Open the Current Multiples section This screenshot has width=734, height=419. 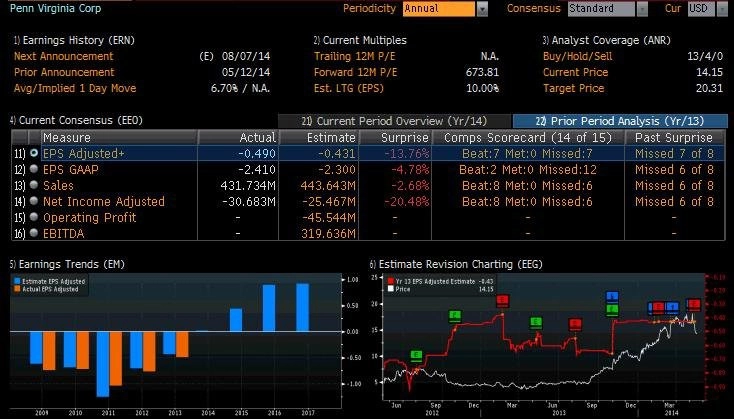pyautogui.click(x=360, y=40)
